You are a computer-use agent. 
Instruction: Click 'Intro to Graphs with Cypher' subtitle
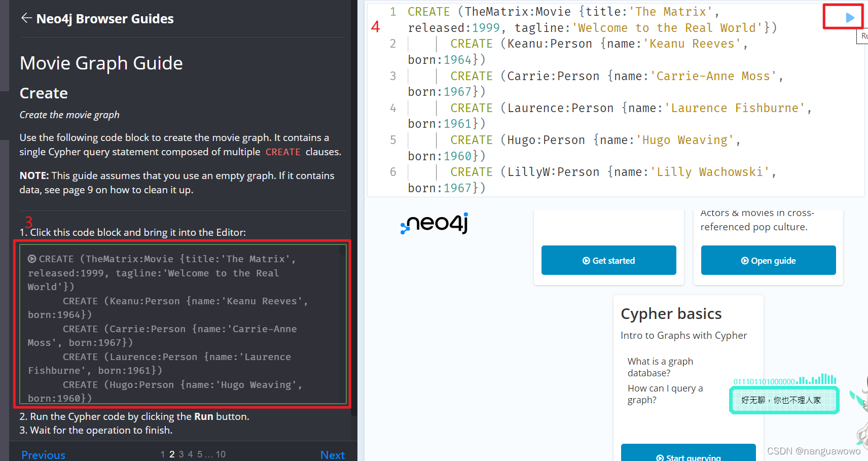pos(683,335)
